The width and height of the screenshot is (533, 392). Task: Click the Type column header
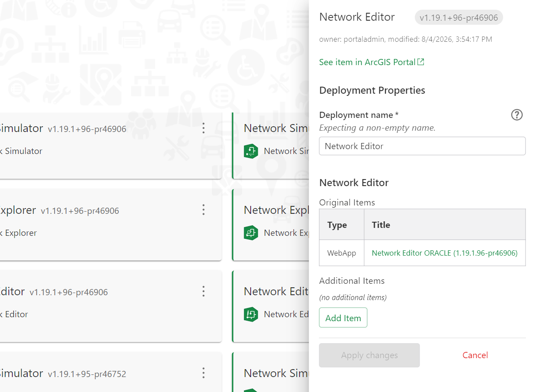click(342, 225)
